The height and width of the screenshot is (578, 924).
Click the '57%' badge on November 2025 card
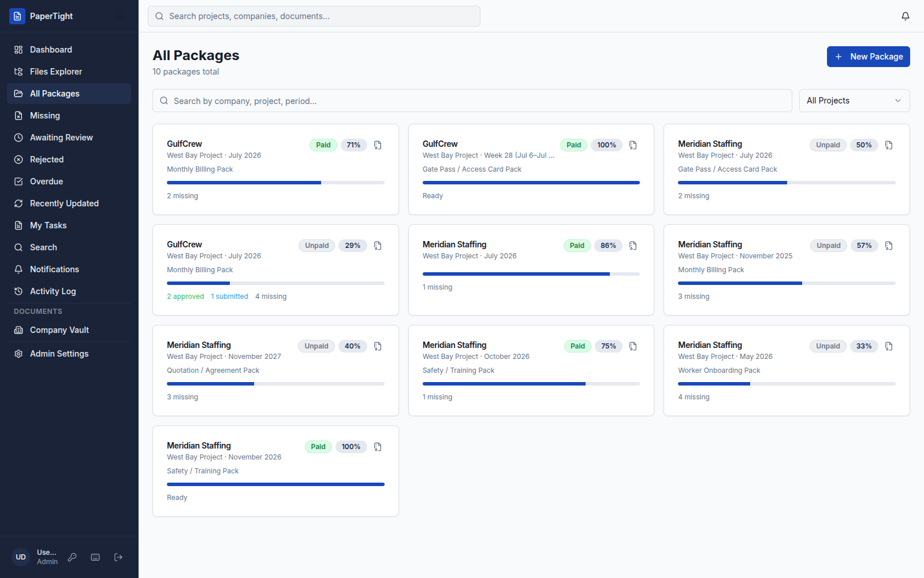864,246
